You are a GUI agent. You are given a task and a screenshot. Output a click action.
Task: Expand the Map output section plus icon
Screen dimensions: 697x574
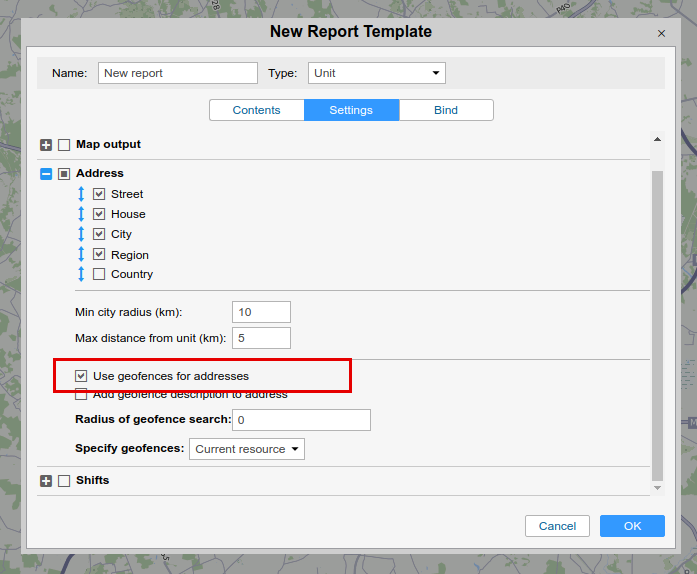point(46,145)
